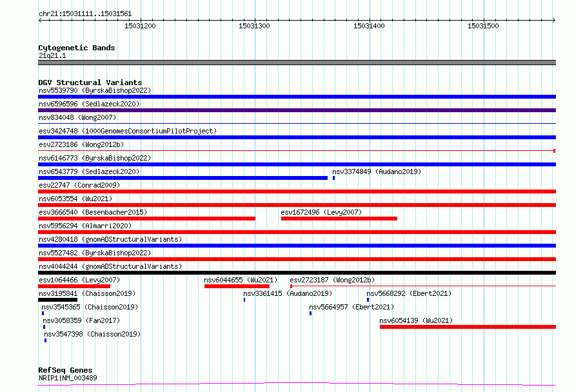Click the nsv3361415 (Audano2019) text label

click(x=288, y=293)
